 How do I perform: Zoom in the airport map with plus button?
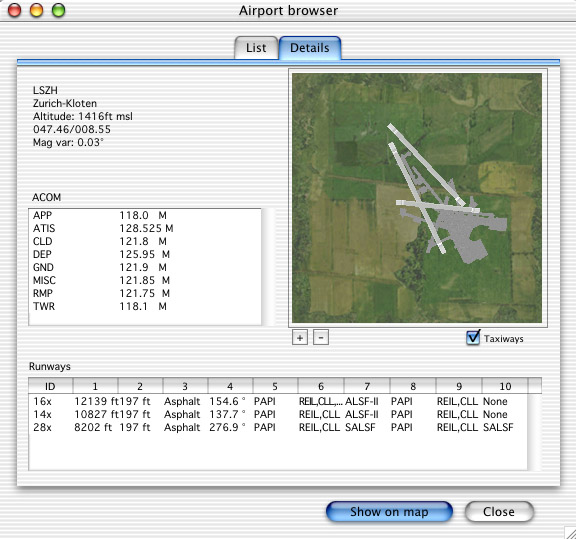point(300,338)
